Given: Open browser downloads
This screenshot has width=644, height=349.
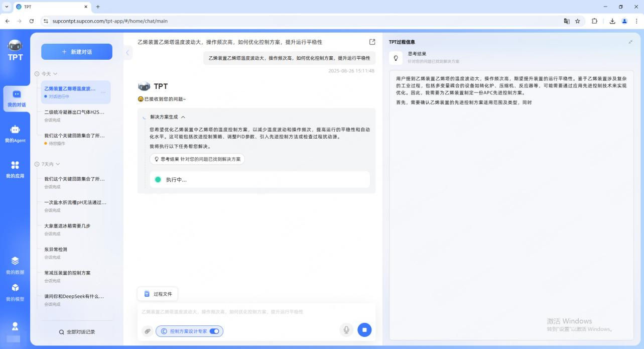Looking at the screenshot, I should (612, 21).
